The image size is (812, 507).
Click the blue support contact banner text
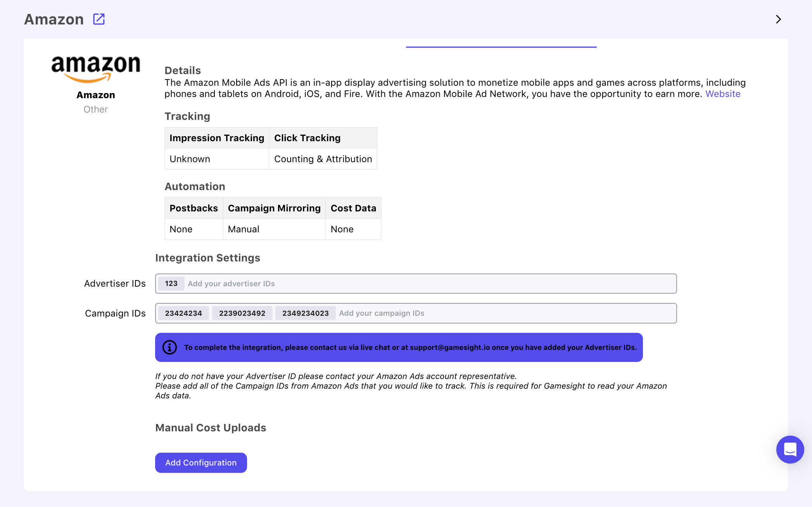click(x=410, y=348)
